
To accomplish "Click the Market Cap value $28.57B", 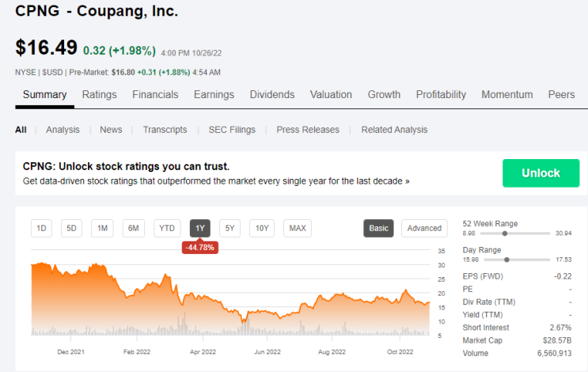I will point(557,340).
